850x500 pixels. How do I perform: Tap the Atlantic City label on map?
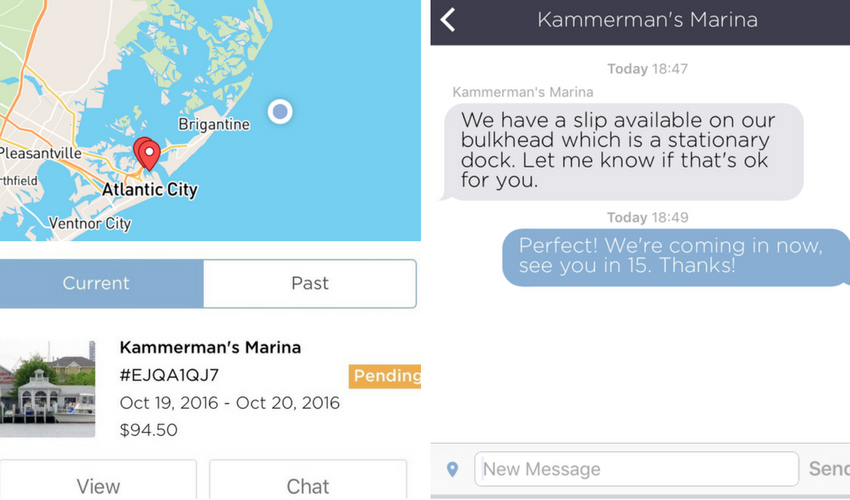point(150,190)
